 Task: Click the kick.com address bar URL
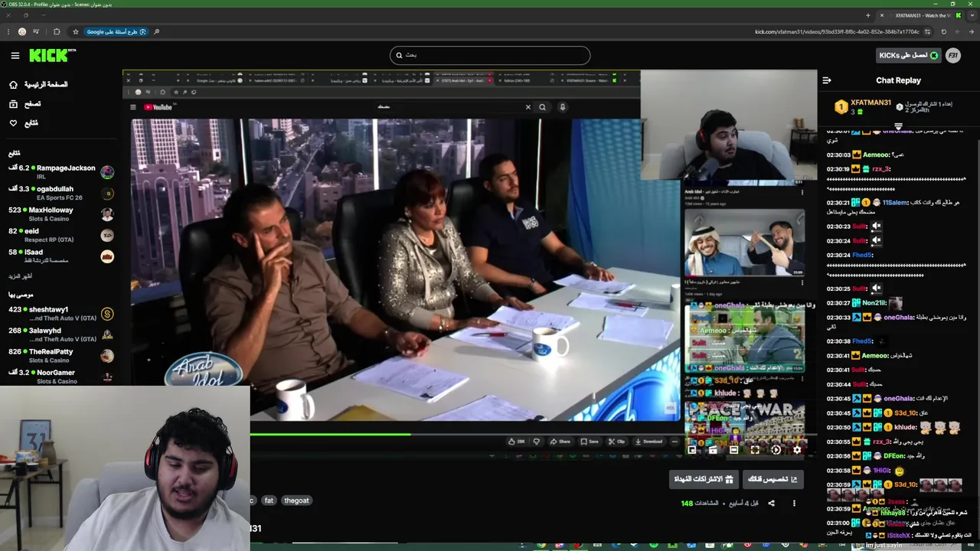tap(837, 31)
